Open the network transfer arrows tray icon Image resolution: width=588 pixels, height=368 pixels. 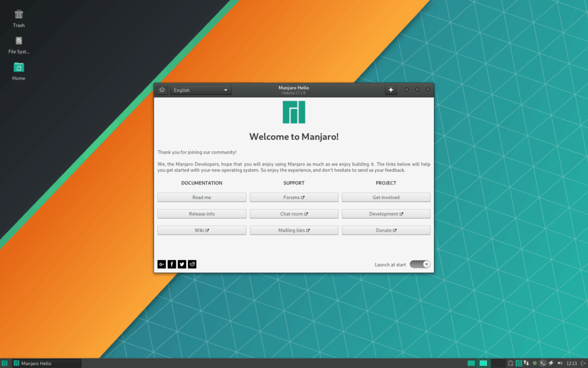[526, 363]
